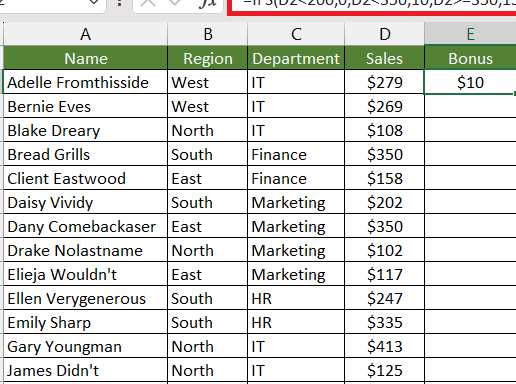The image size is (516, 384).
Task: Select the cell containing Daisy Vividy
Action: 85,202
